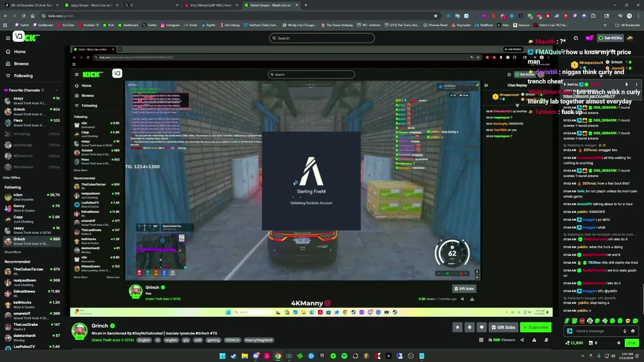Favorite the Grinch channel with star button
Screen dimensions: 644x362
(457, 327)
